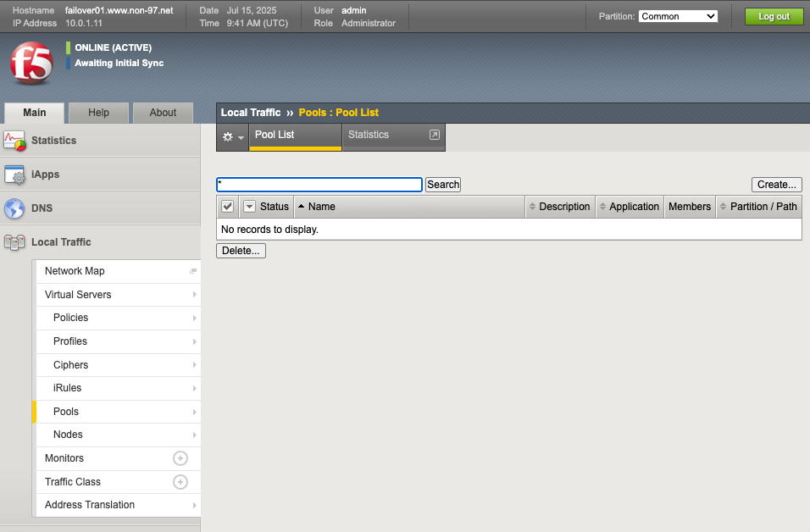Screen dimensions: 810x532
Task: Expand the Profiles submenu arrow
Action: pyautogui.click(x=194, y=341)
